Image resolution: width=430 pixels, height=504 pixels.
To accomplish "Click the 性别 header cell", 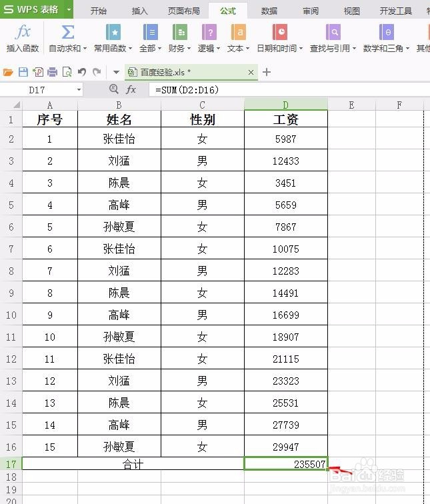I will pyautogui.click(x=203, y=119).
